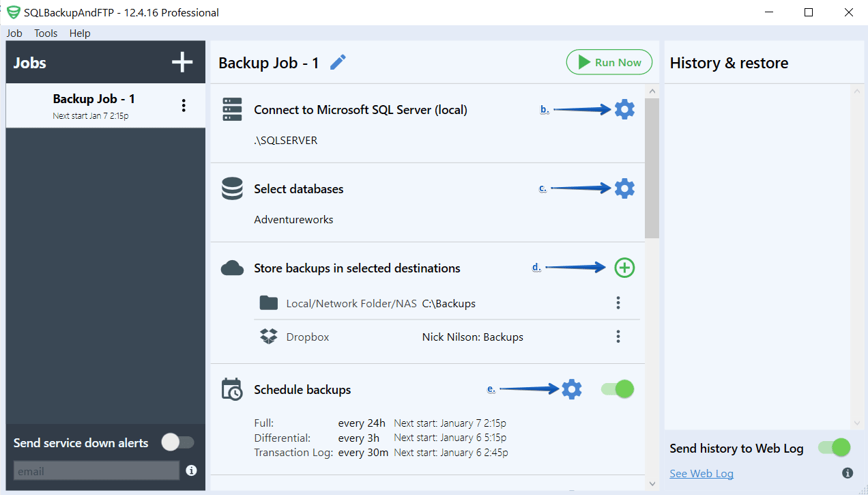Image resolution: width=868 pixels, height=495 pixels.
Task: Click the Select databases heading
Action: pos(299,189)
